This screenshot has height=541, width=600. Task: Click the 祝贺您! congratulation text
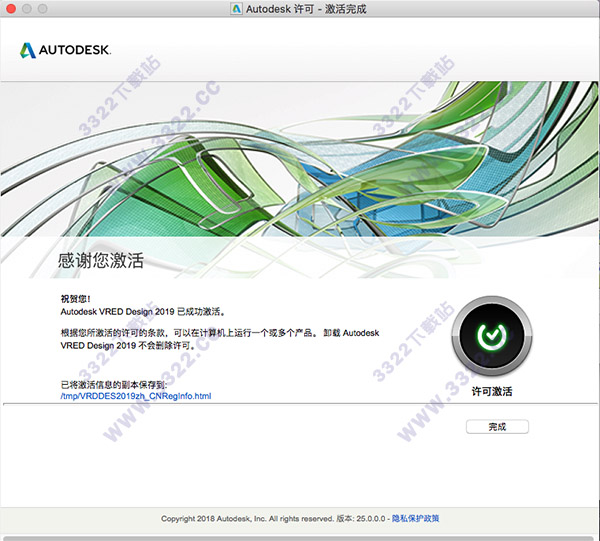77,299
